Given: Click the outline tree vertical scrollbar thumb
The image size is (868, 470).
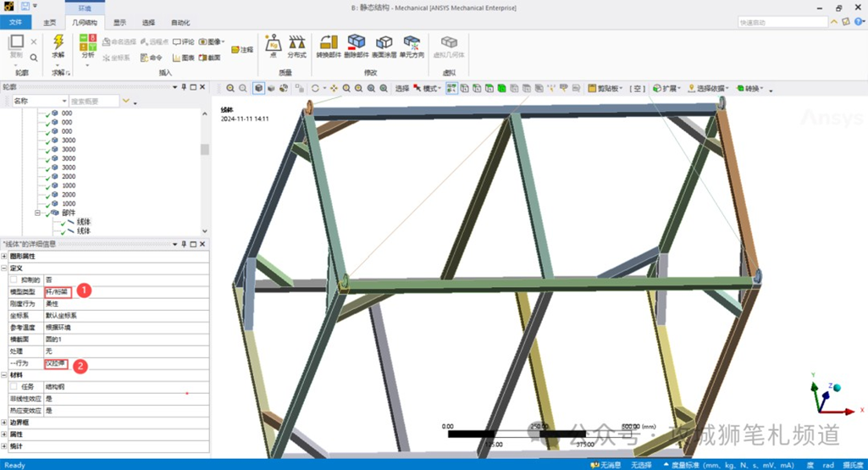Looking at the screenshot, I should point(204,150).
